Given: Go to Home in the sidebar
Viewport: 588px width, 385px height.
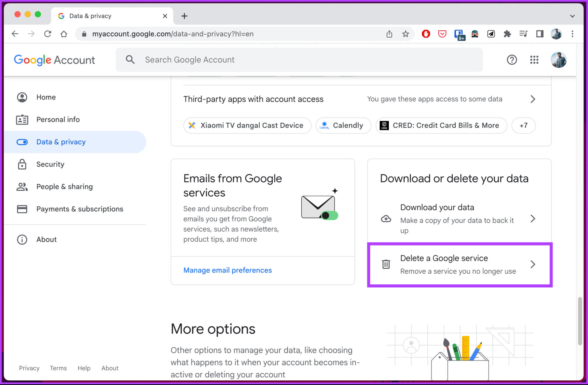Looking at the screenshot, I should click(75, 97).
